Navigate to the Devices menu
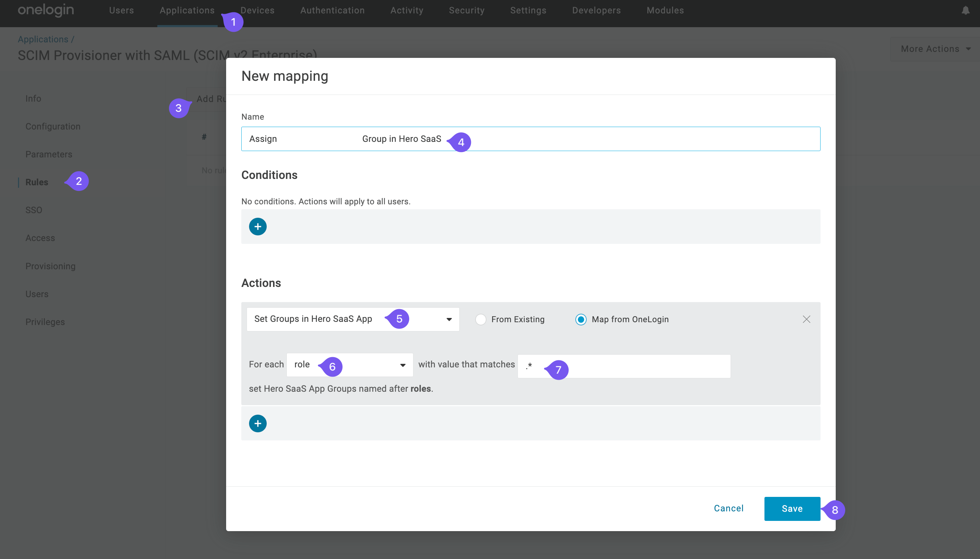Image resolution: width=980 pixels, height=559 pixels. 257,10
